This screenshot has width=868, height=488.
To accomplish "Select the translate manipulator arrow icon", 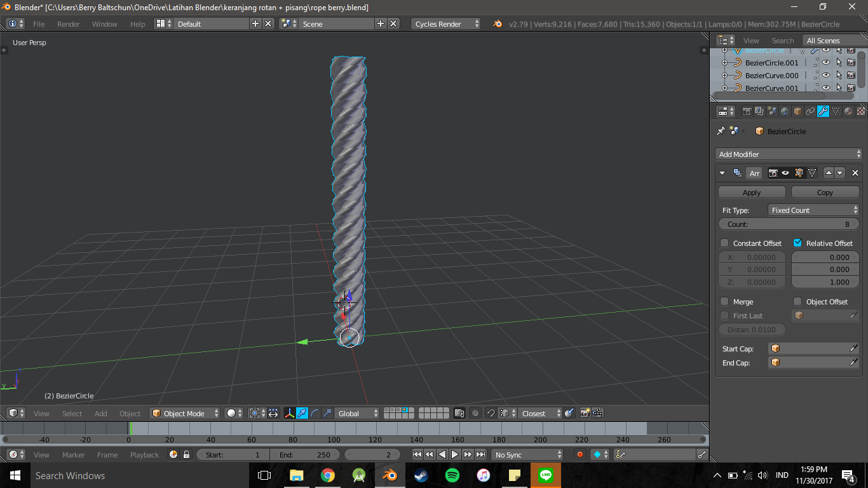I will 302,413.
